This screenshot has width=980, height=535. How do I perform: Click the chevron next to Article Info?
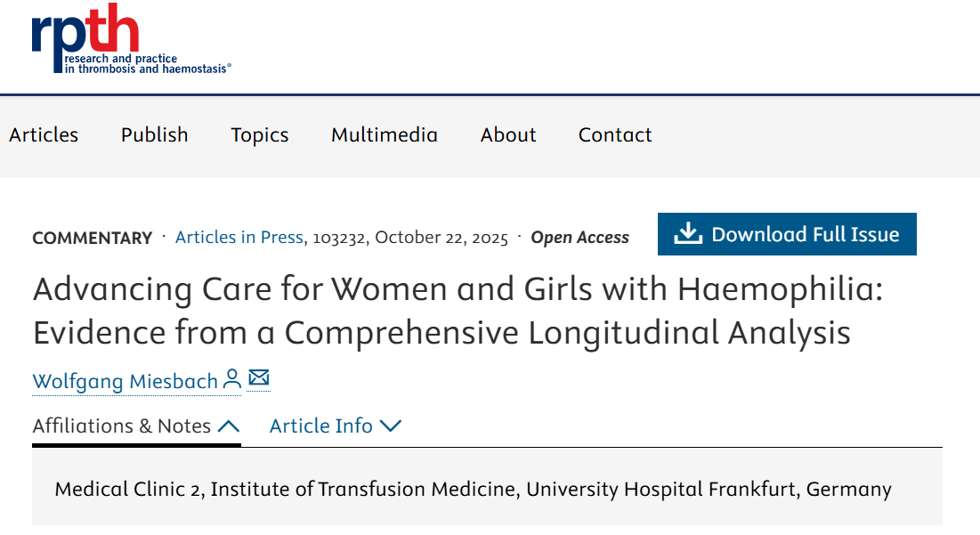pos(392,426)
